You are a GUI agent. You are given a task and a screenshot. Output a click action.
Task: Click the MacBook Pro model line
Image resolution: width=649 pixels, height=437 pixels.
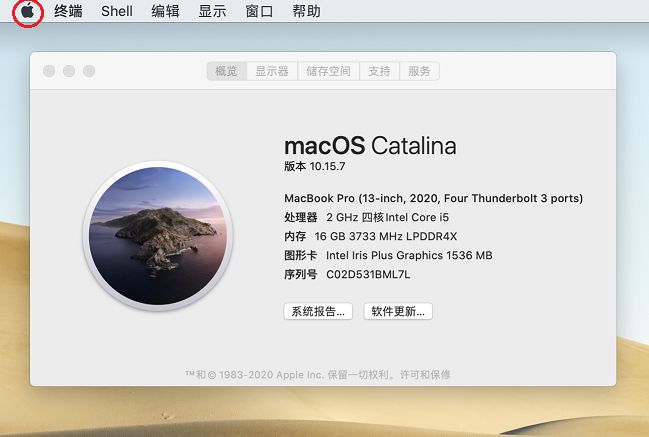(433, 198)
